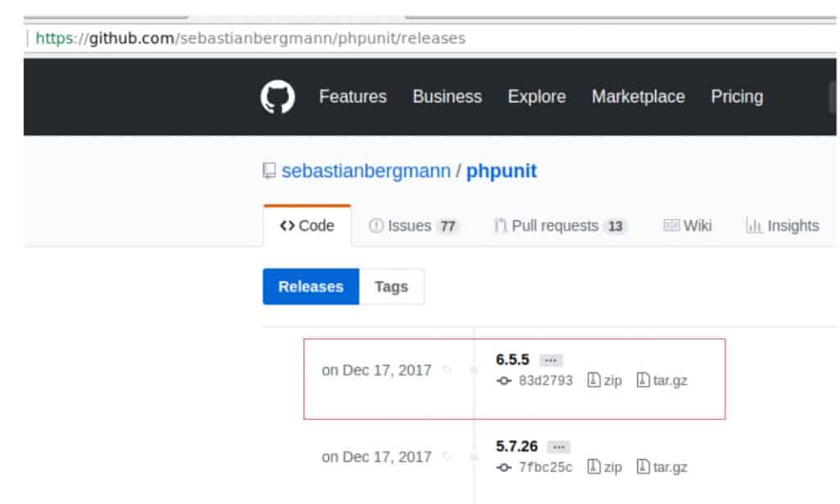Click the blue Releases button
The image size is (840, 504).
point(311,286)
